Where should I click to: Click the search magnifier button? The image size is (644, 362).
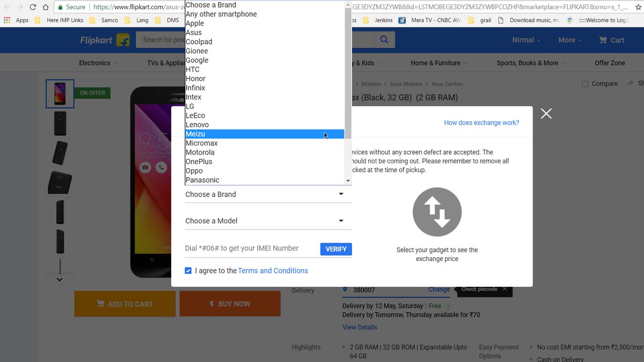click(384, 40)
